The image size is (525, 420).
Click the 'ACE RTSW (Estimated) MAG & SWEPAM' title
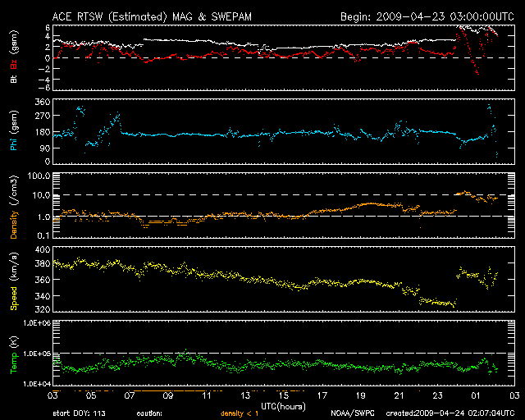tap(152, 16)
